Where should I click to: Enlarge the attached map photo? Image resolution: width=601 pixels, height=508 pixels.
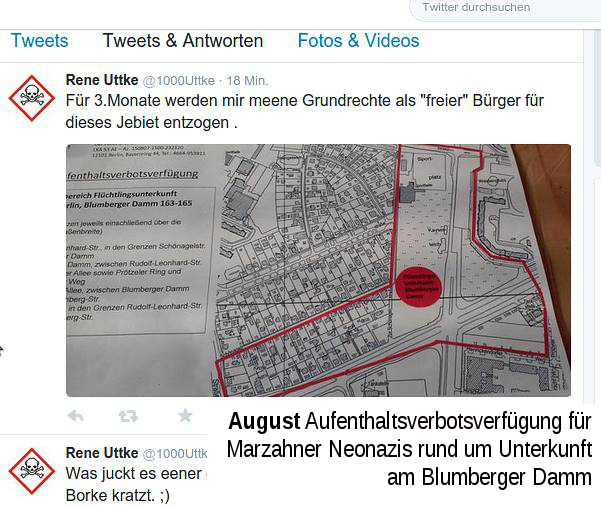pyautogui.click(x=319, y=270)
